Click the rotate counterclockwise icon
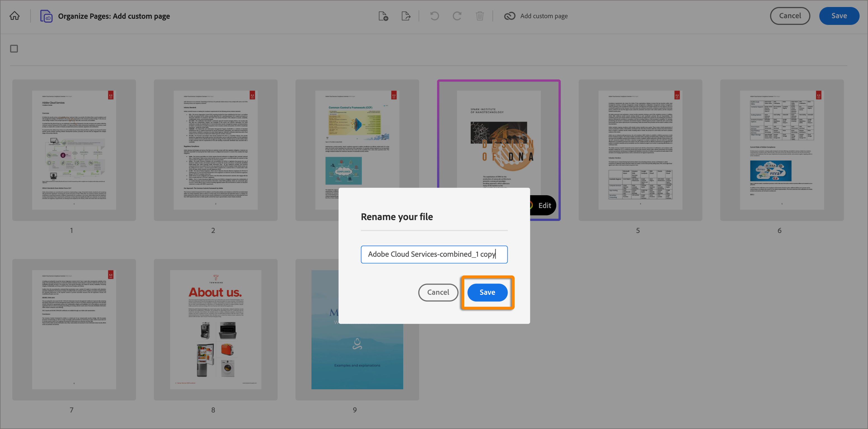The height and width of the screenshot is (429, 868). tap(434, 16)
